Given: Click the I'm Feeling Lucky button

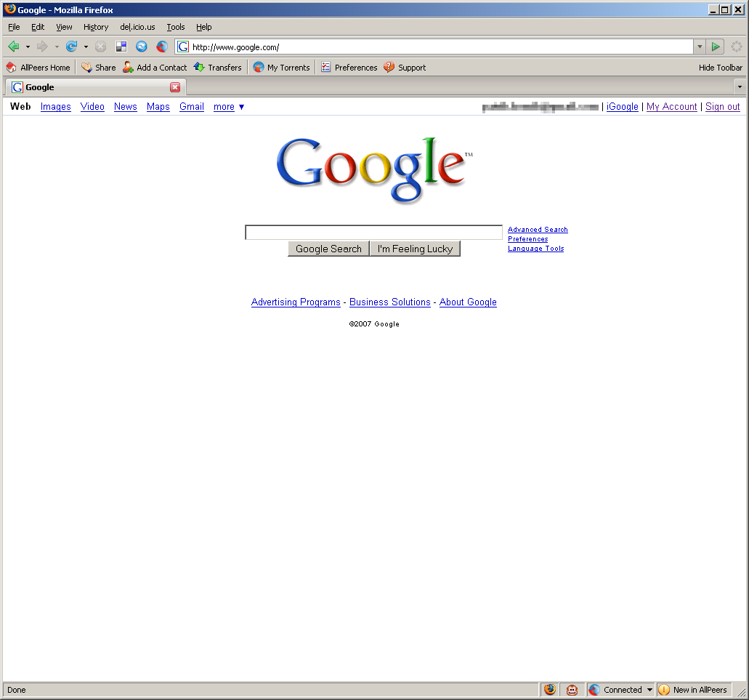Looking at the screenshot, I should click(x=415, y=249).
